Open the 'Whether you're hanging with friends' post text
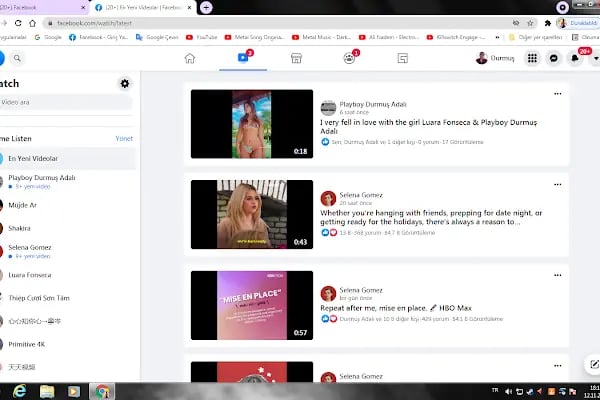The width and height of the screenshot is (600, 400). [x=431, y=217]
